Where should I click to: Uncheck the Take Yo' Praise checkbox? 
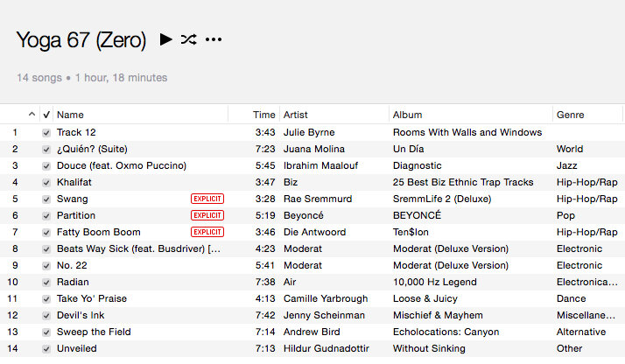46,299
